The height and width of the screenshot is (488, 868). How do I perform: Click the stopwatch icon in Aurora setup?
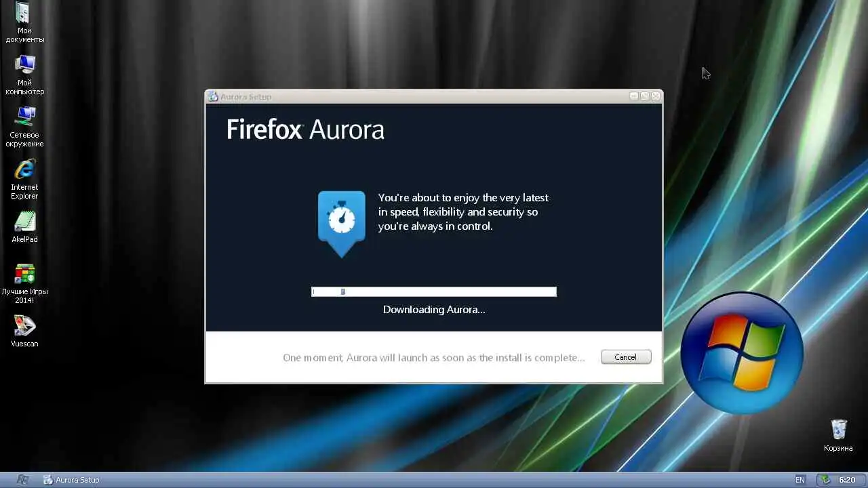coord(342,224)
